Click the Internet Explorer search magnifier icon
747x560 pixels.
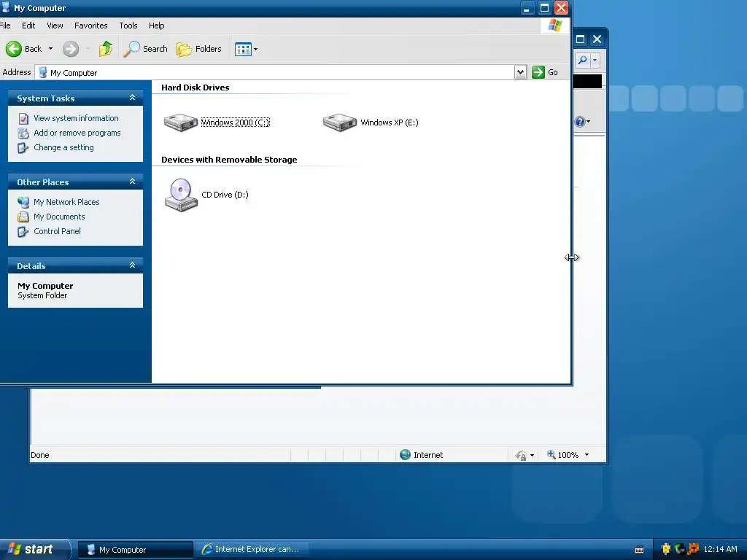click(583, 60)
